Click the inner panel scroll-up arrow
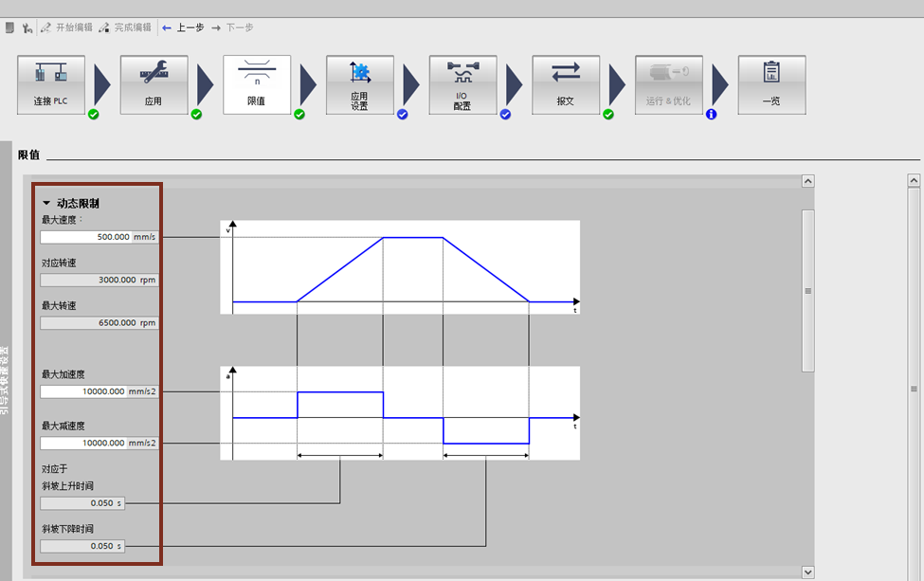Viewport: 924px width, 581px height. pyautogui.click(x=807, y=181)
